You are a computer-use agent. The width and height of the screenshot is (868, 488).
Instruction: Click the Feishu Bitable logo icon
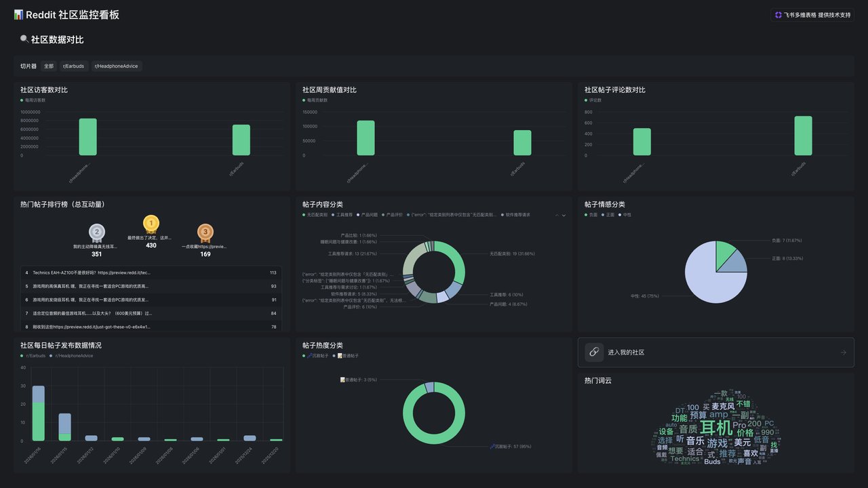click(778, 15)
